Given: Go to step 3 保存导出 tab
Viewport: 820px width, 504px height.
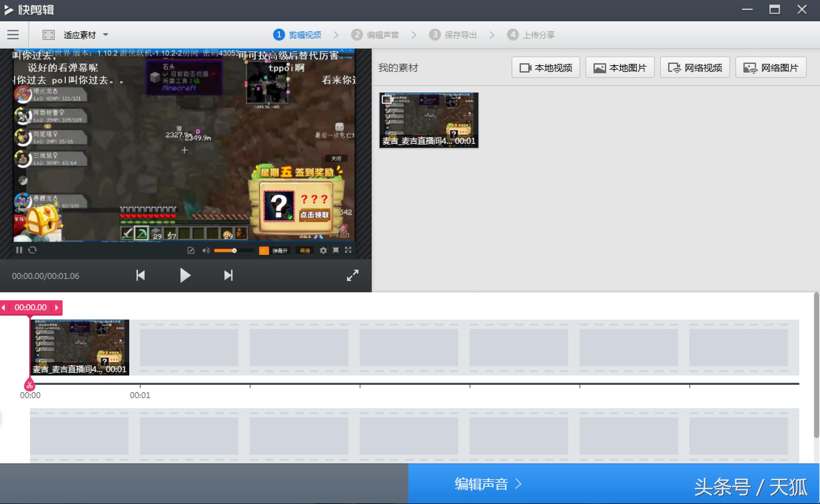Looking at the screenshot, I should [x=453, y=35].
